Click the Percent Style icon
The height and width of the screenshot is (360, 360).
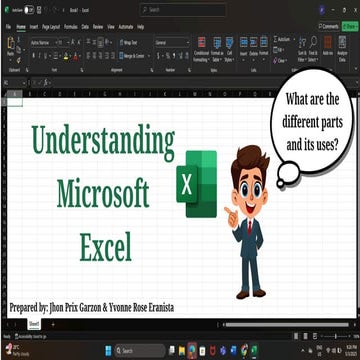168,56
